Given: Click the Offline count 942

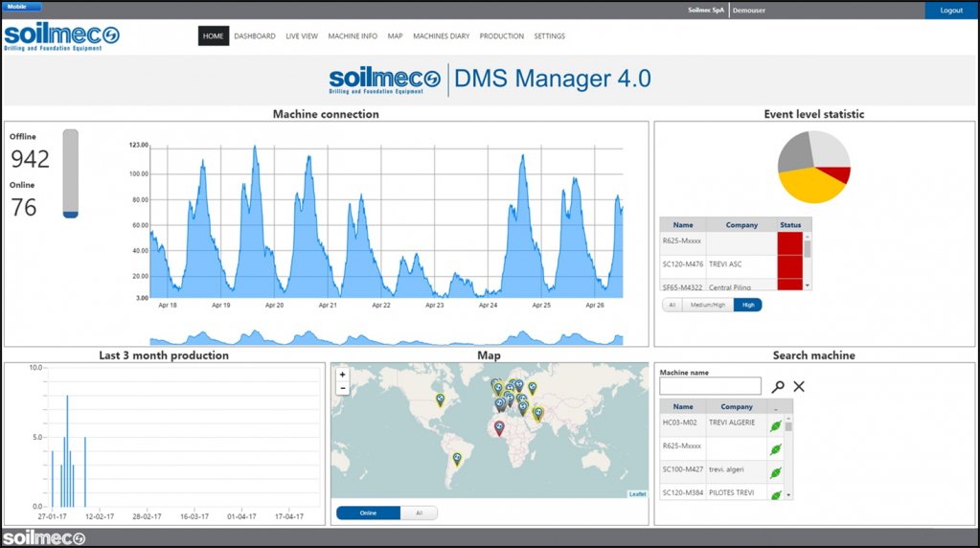Looking at the screenshot, I should [x=30, y=159].
